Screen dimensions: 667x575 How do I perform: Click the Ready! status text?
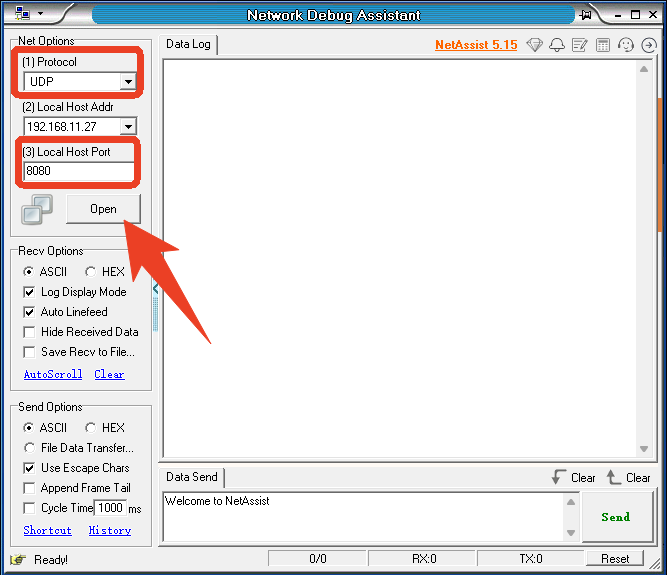point(51,560)
